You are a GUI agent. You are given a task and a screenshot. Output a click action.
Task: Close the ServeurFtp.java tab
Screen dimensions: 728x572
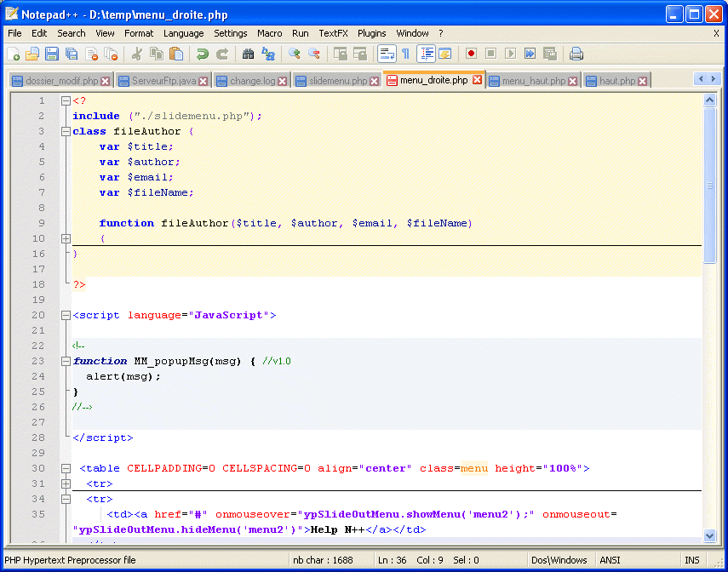[202, 80]
